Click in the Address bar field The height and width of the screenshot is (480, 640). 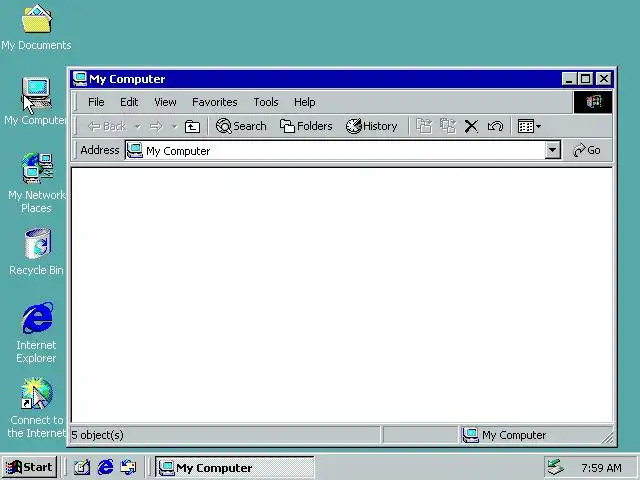pos(335,151)
